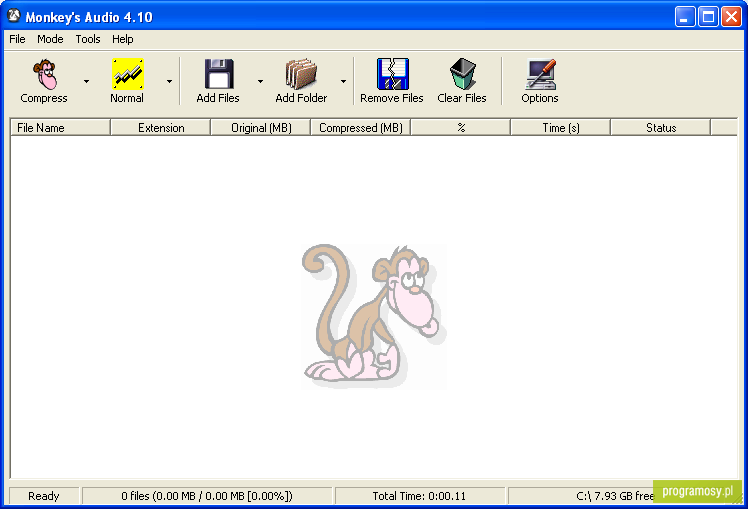Click the Remove Files broken disk icon

point(392,74)
